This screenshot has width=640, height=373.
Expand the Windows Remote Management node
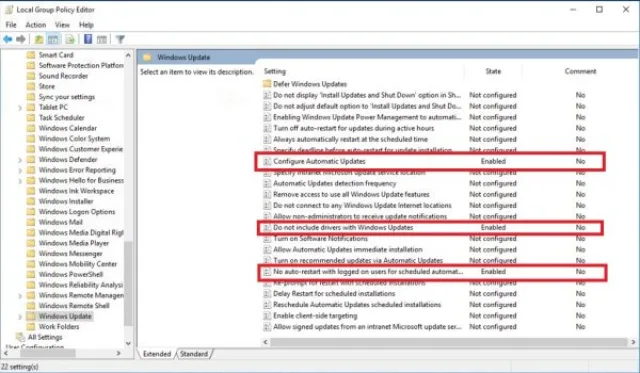coord(20,295)
